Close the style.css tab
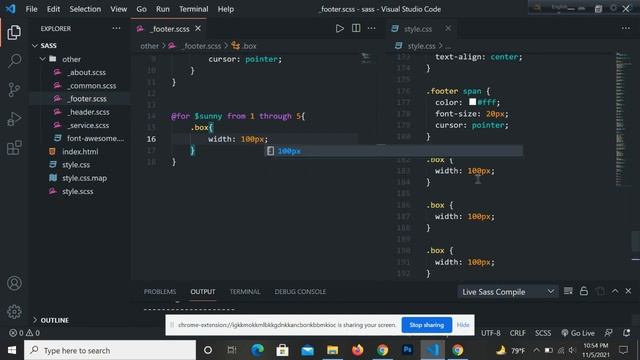640x360 pixels. 448,29
